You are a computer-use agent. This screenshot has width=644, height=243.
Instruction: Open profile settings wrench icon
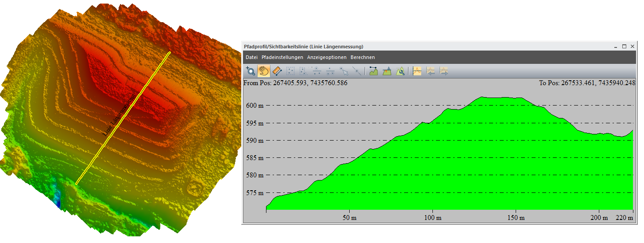point(400,71)
